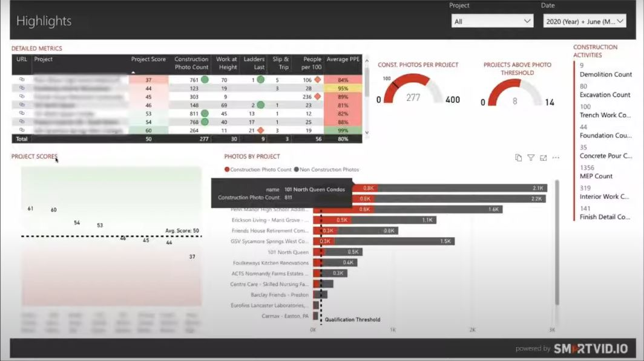Open URL link icon for score 44 row

click(x=22, y=88)
